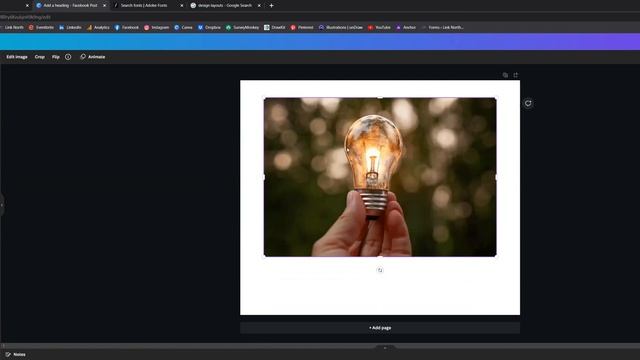Open the Facebook bookmark
This screenshot has height=360, width=640.
pos(127,27)
